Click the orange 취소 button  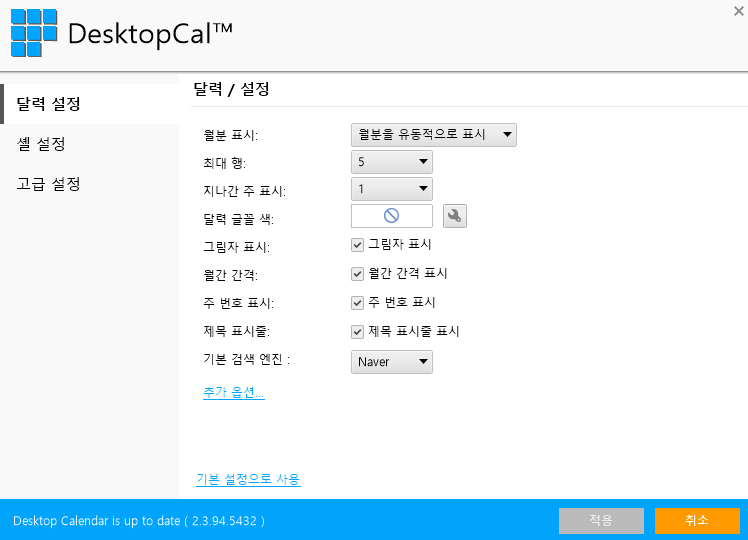[697, 520]
